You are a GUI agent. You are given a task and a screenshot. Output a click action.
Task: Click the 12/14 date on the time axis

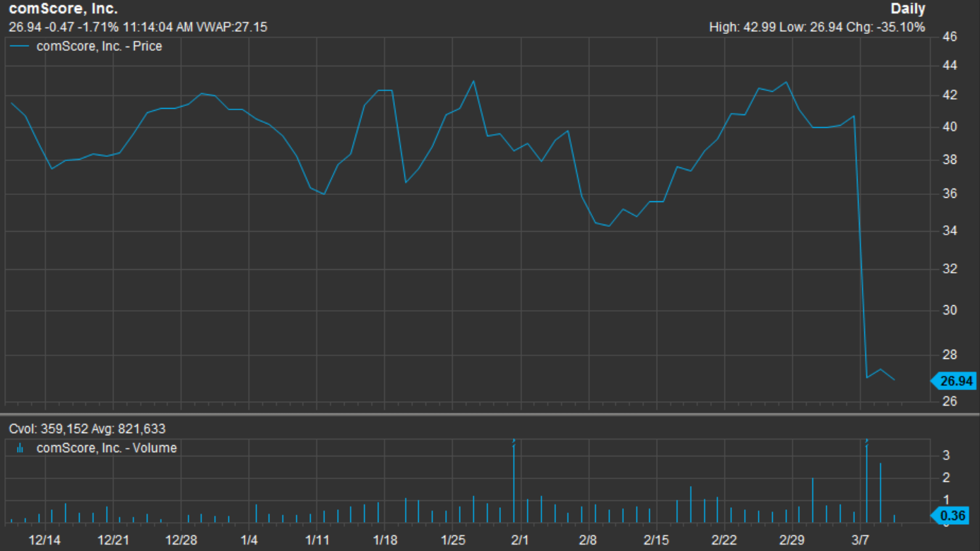click(45, 540)
